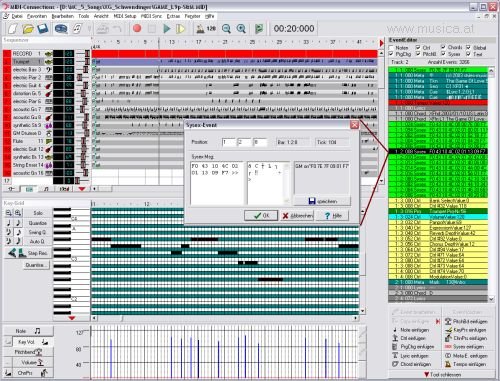Click the red down arrow under track list
The width and height of the screenshot is (500, 381).
(82, 189)
